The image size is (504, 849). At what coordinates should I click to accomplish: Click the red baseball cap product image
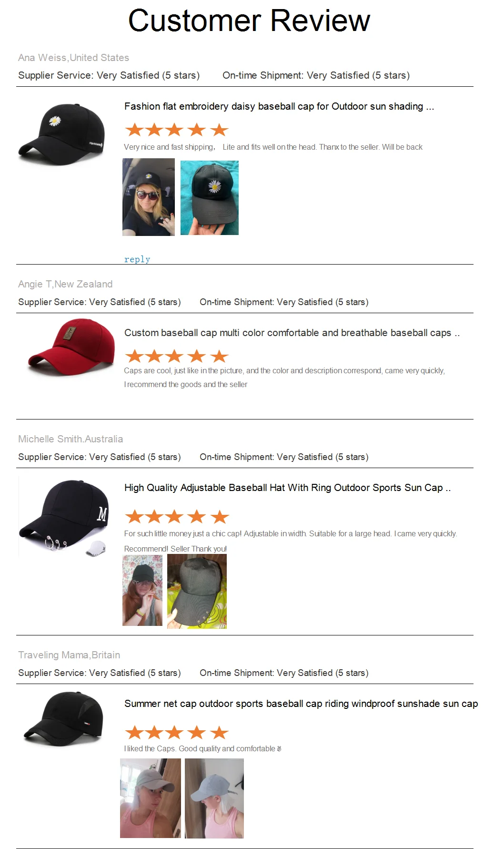click(x=71, y=347)
